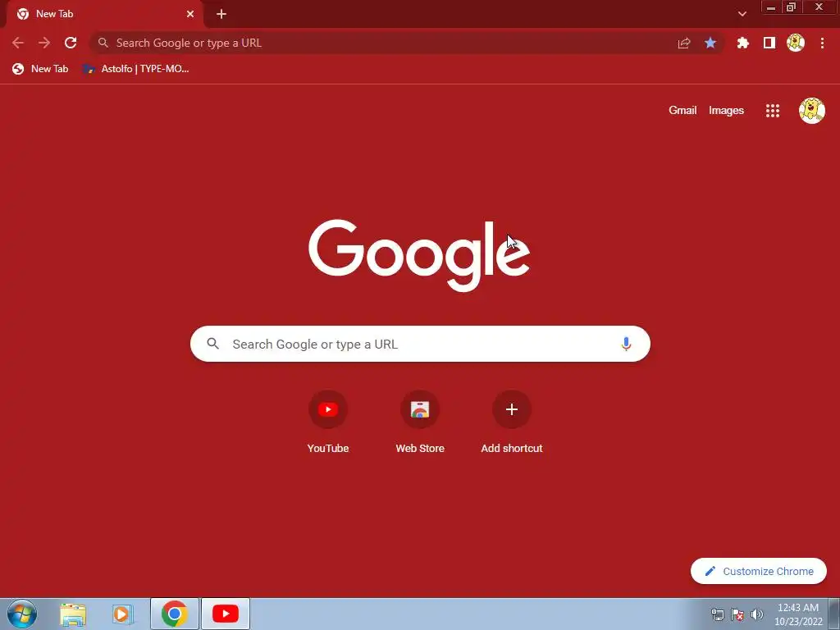Go back using the browser back arrow

[x=18, y=43]
